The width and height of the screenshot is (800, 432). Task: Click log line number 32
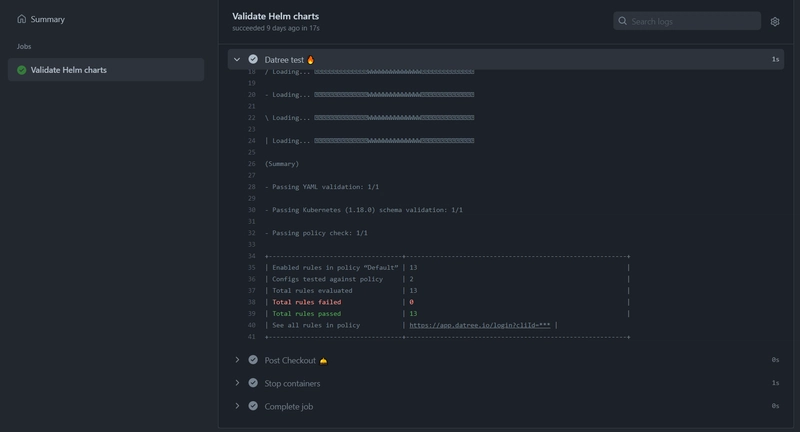click(x=252, y=233)
